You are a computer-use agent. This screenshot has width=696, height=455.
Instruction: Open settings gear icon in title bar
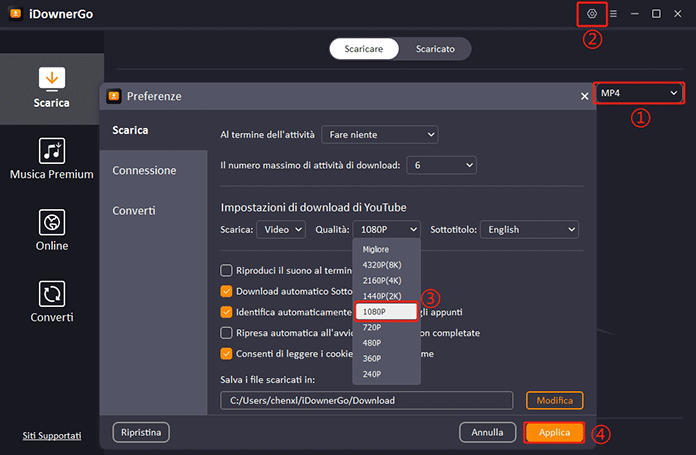[592, 14]
